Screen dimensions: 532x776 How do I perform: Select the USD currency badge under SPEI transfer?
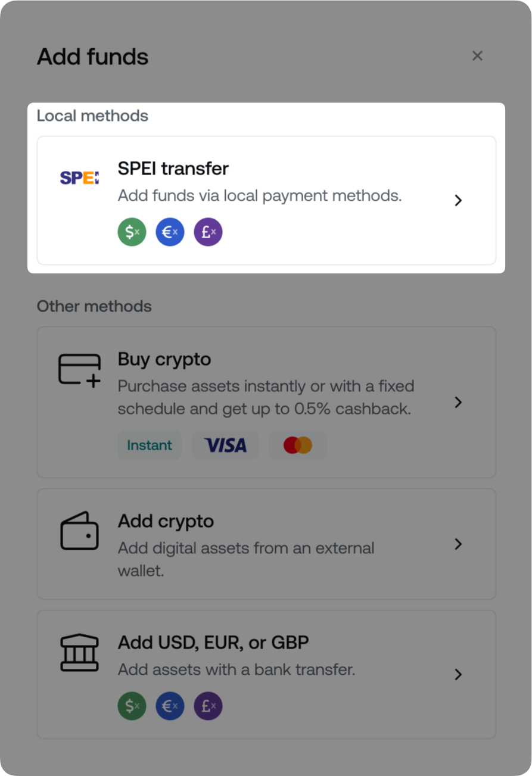tap(132, 232)
